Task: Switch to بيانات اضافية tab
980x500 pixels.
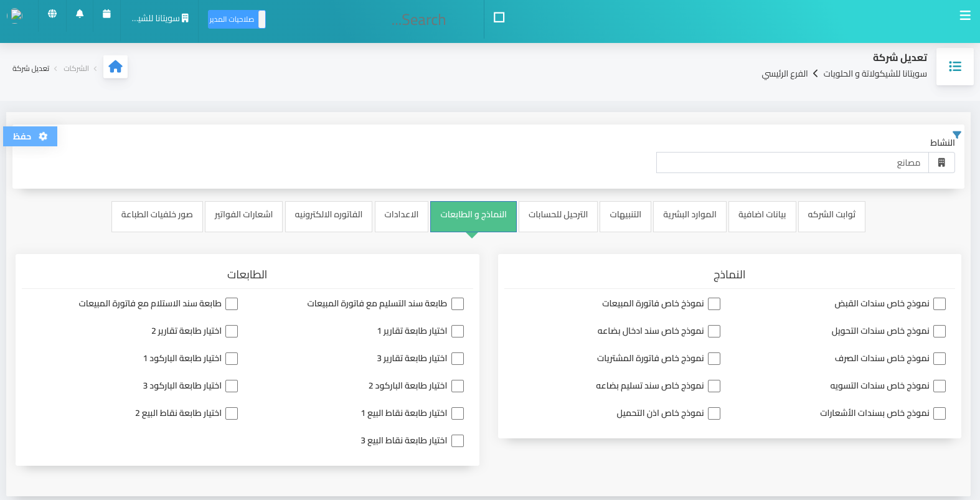Action: 762,216
